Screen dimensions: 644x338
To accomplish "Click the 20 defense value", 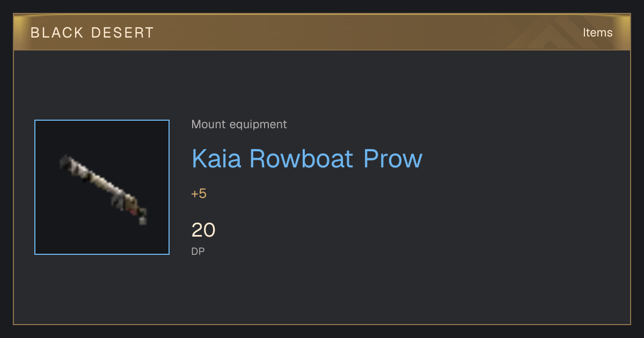I will [203, 230].
